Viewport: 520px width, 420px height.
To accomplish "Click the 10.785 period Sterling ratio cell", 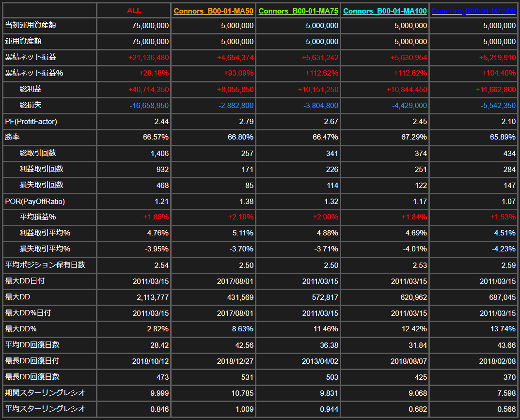I will click(242, 393).
